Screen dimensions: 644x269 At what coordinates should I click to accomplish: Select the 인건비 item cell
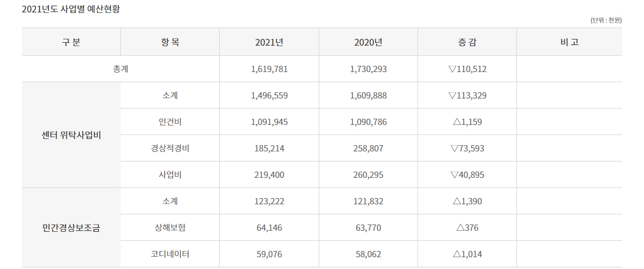(170, 122)
